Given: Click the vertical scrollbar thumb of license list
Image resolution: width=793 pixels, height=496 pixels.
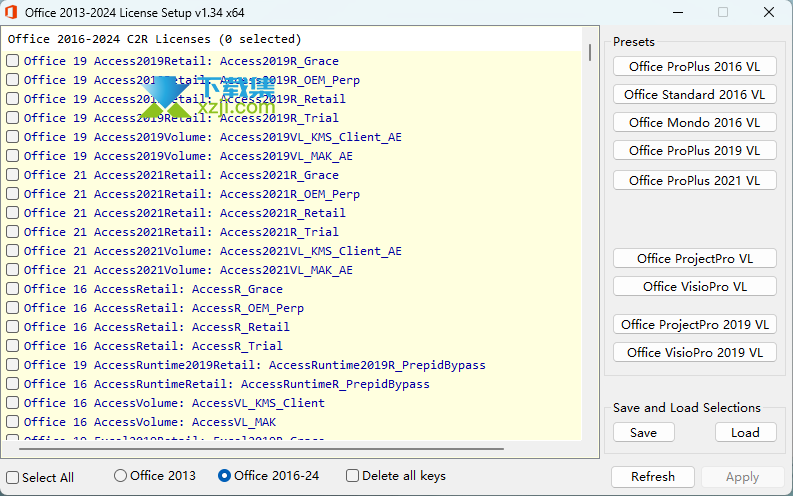Looking at the screenshot, I should click(590, 53).
